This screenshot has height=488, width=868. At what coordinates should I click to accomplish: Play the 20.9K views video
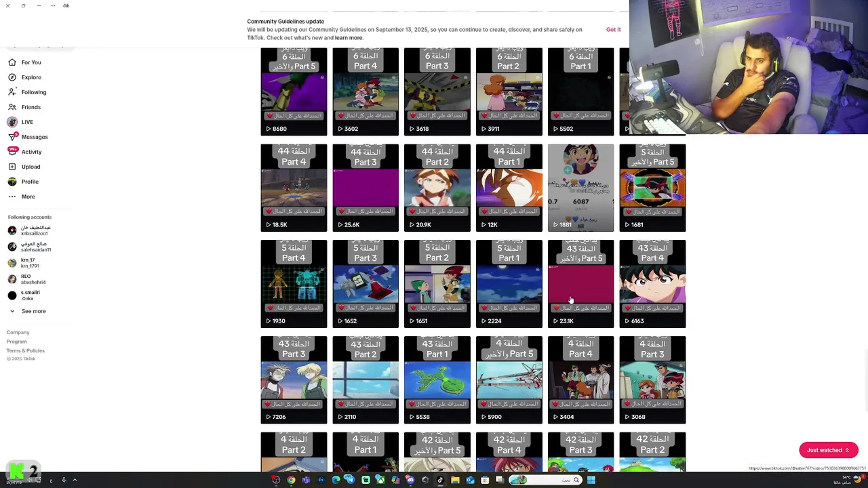[437, 188]
